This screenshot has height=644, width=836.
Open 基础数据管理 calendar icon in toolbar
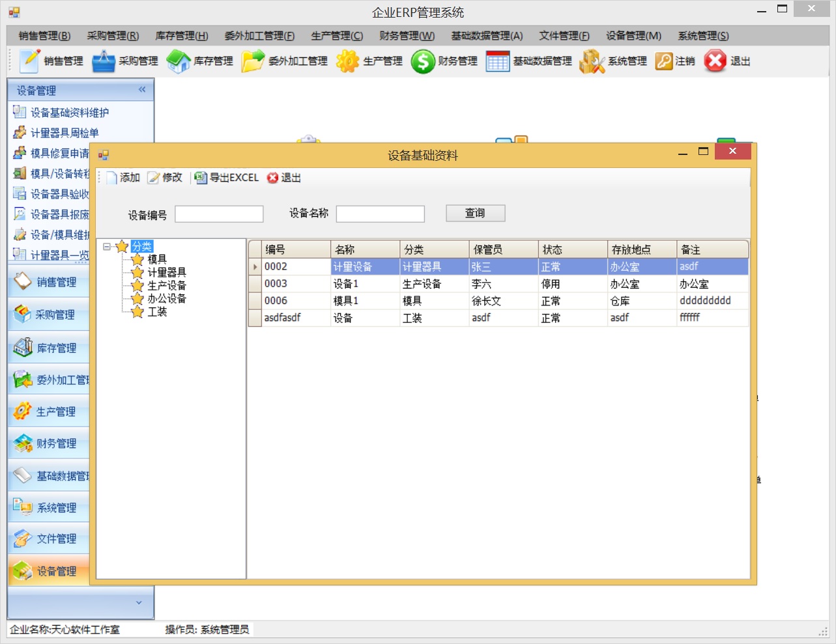(497, 61)
